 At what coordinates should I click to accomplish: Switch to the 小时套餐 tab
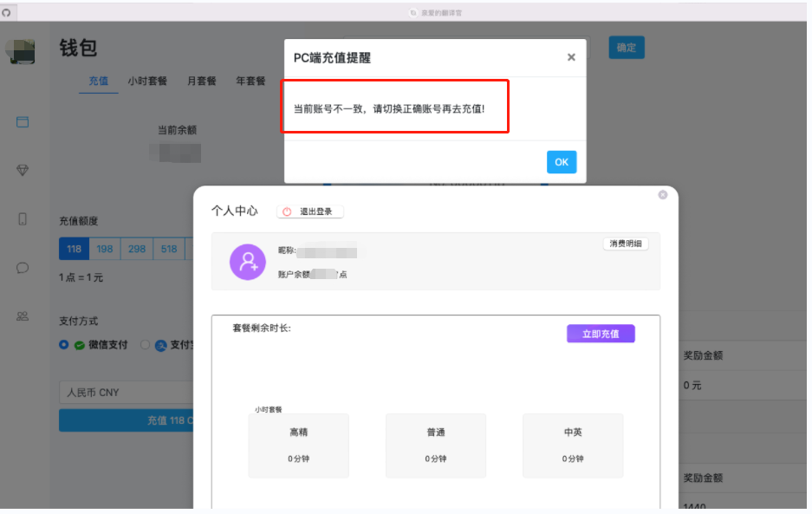point(147,81)
